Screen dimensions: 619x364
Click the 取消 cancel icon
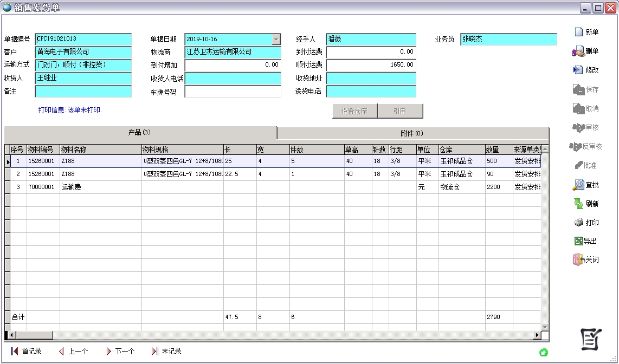[x=588, y=107]
